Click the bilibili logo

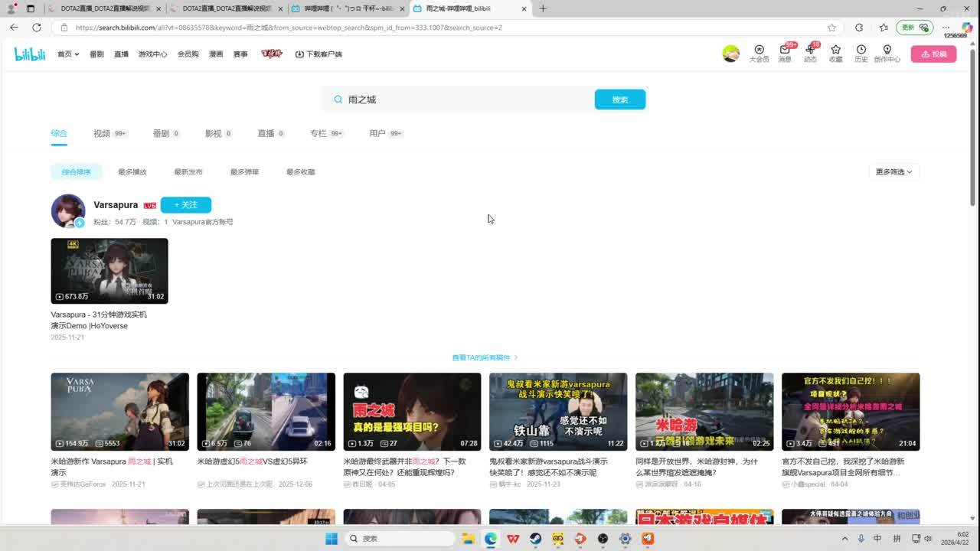click(30, 54)
